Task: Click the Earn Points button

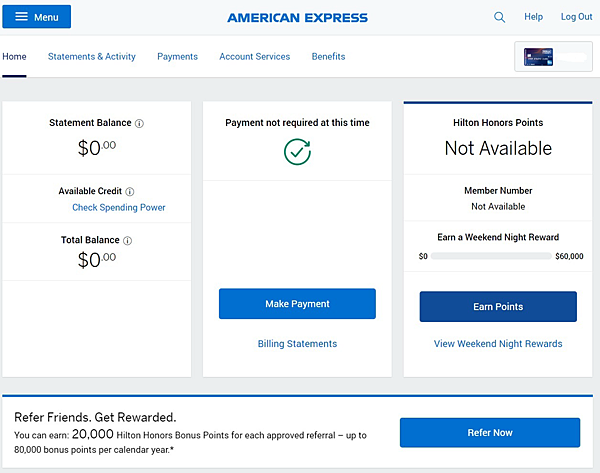Action: tap(498, 307)
